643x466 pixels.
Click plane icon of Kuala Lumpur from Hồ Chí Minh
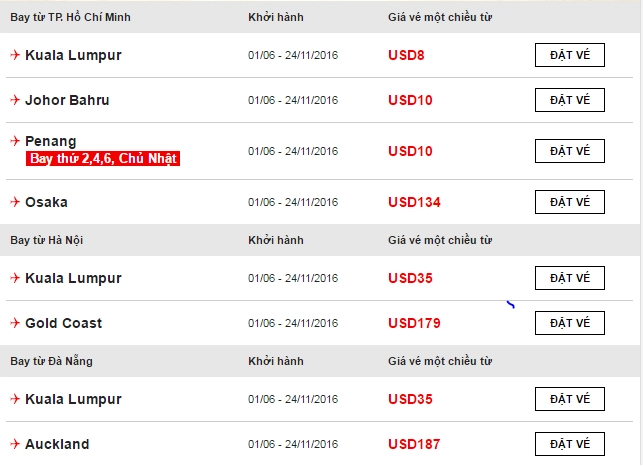pos(15,55)
